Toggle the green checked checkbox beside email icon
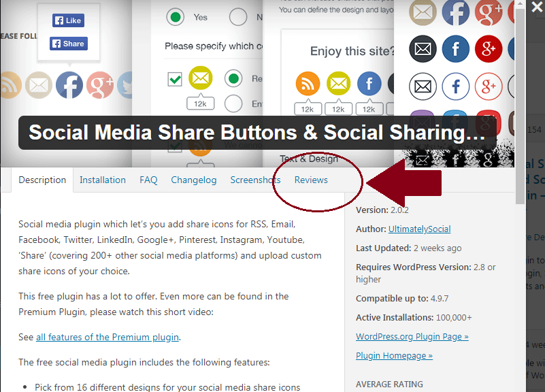Image resolution: width=545 pixels, height=392 pixels. 174,79
